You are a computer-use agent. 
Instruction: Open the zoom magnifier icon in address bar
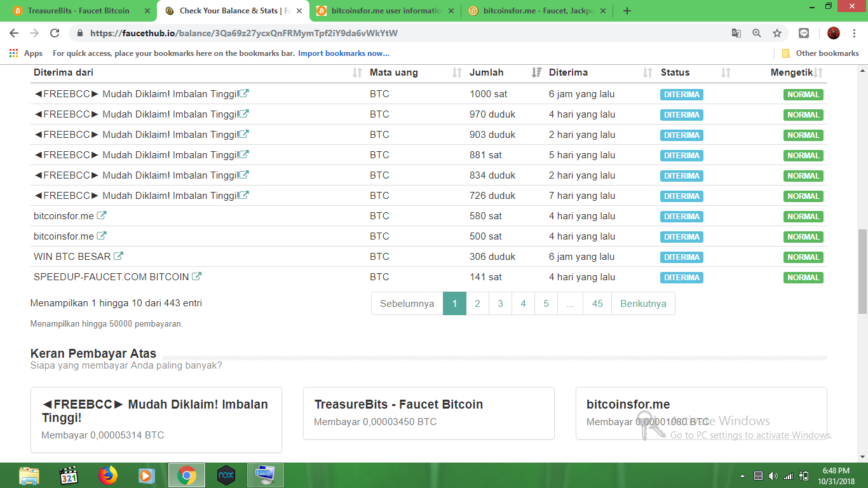coord(756,33)
